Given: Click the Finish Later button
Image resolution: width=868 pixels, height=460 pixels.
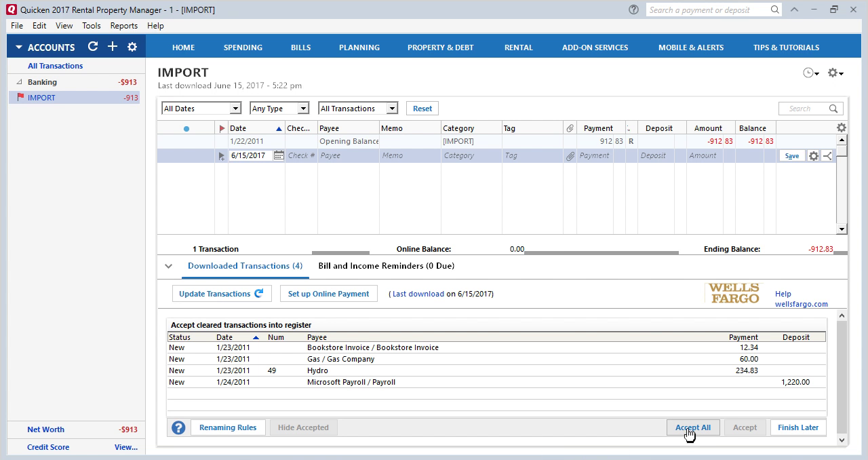Looking at the screenshot, I should click(798, 427).
